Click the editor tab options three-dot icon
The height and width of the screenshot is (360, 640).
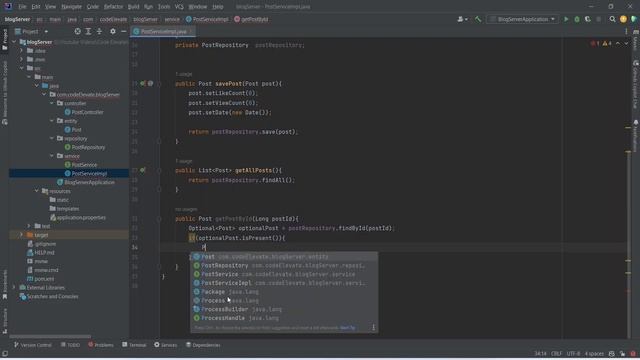coord(626,31)
